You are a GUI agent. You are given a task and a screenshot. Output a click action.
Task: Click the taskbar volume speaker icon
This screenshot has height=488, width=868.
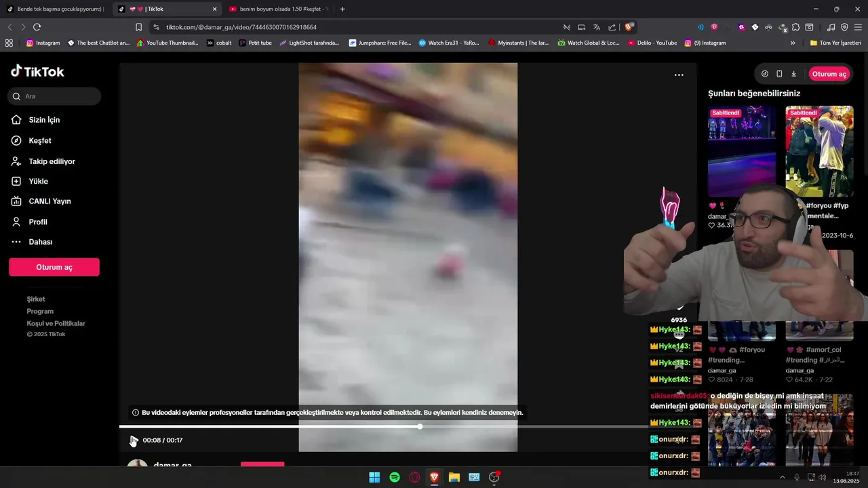[822, 477]
